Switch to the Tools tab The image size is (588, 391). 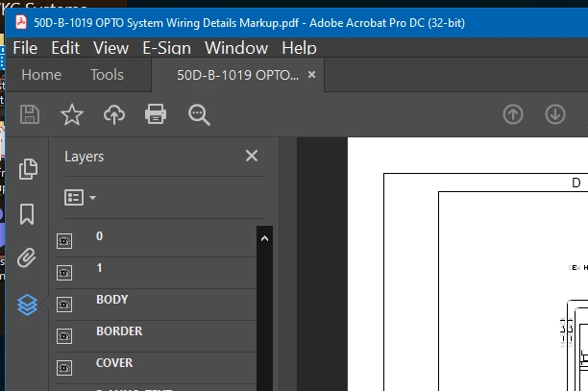[107, 75]
